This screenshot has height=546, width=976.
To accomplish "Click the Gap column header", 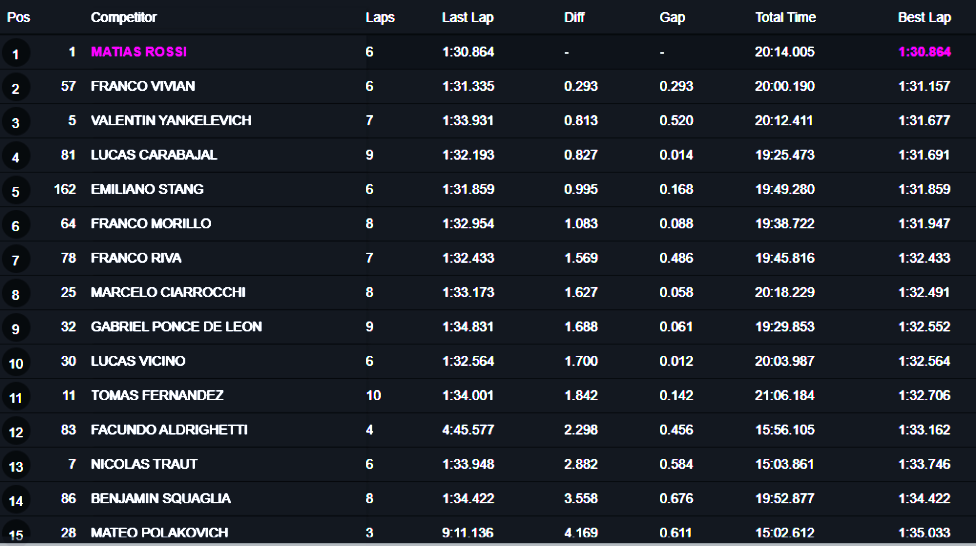I will pos(672,17).
